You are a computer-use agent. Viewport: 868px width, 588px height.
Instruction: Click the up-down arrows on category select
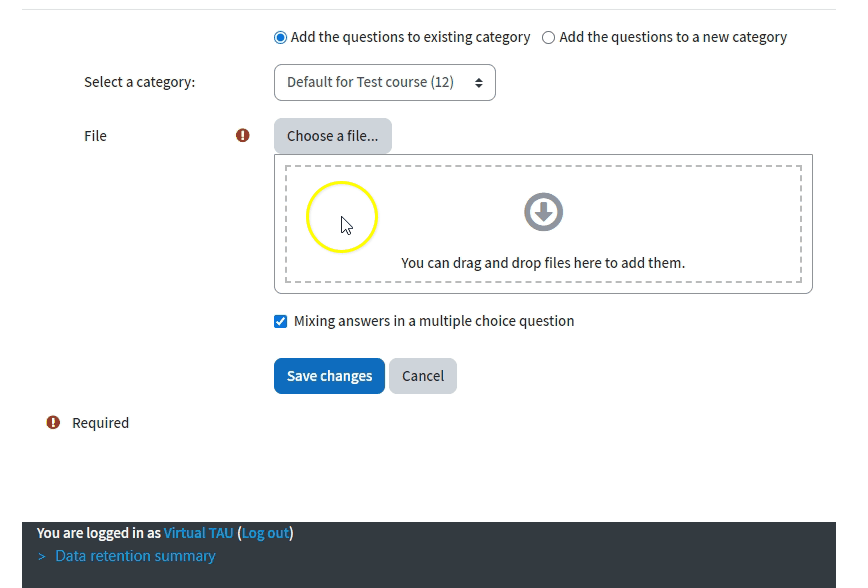tap(479, 83)
